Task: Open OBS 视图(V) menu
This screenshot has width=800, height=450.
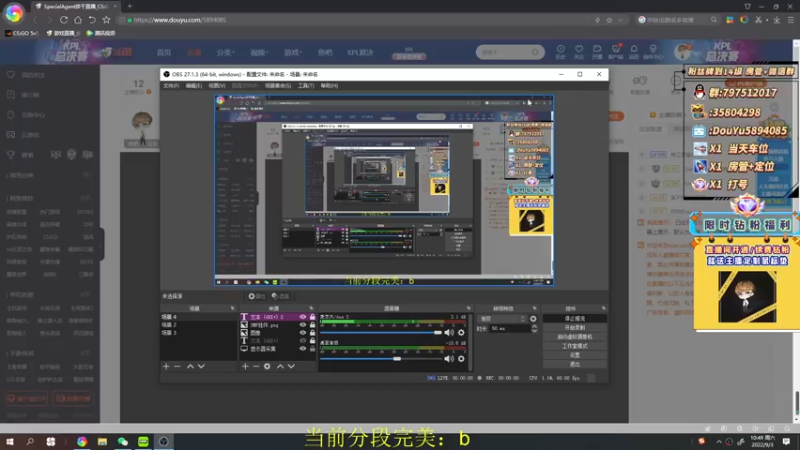Action: tap(216, 86)
